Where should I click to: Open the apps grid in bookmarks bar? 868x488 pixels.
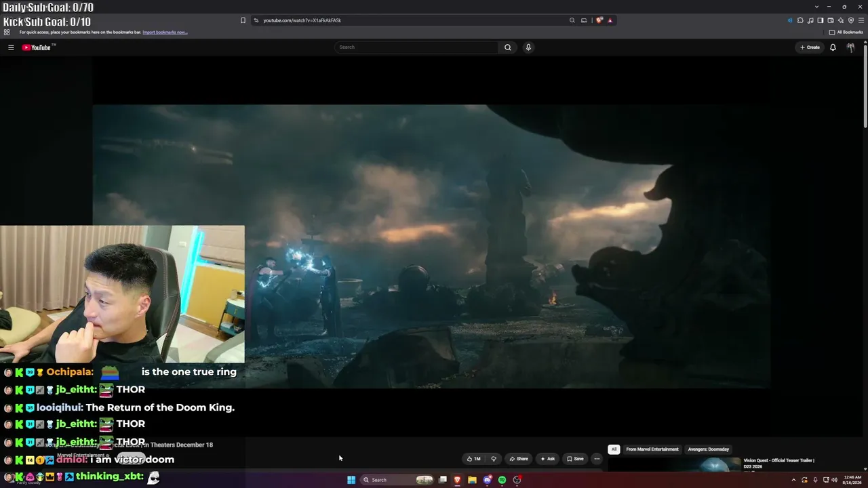pyautogui.click(x=7, y=32)
